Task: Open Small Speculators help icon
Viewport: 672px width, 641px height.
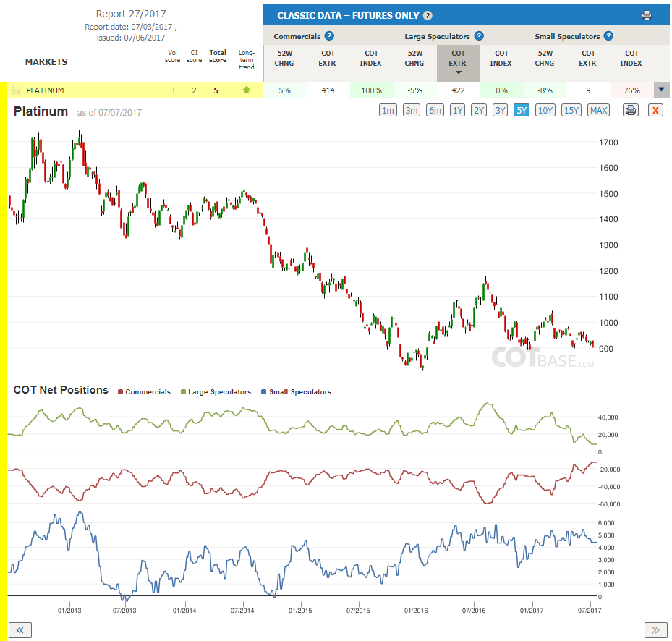Action: (x=608, y=36)
